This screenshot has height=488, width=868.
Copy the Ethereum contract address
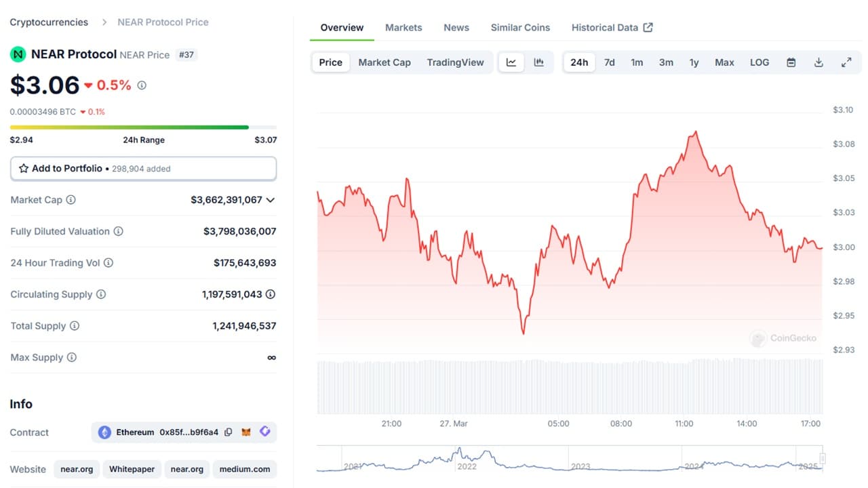pos(229,432)
